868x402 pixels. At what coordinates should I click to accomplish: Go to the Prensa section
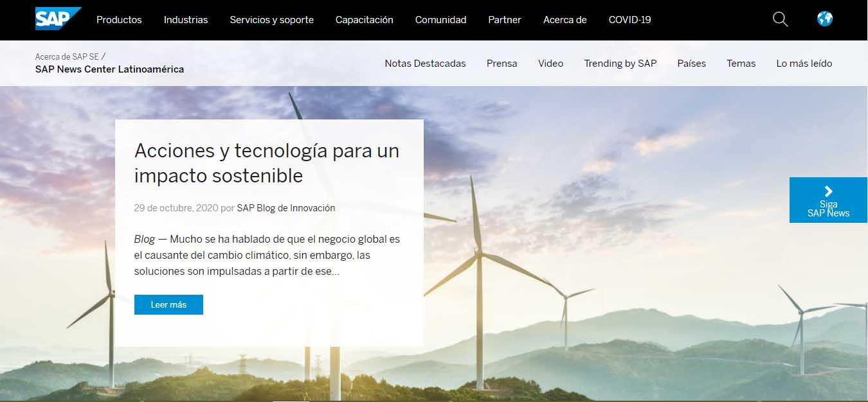coord(502,63)
